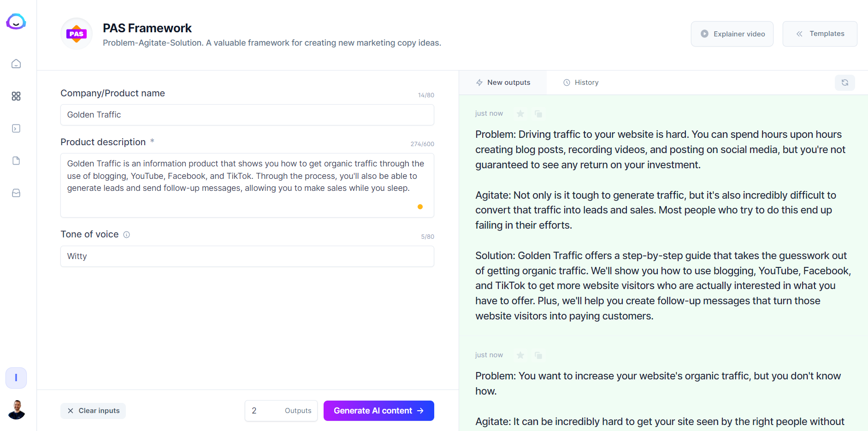Copy the second output text
The image size is (868, 431).
[538, 355]
